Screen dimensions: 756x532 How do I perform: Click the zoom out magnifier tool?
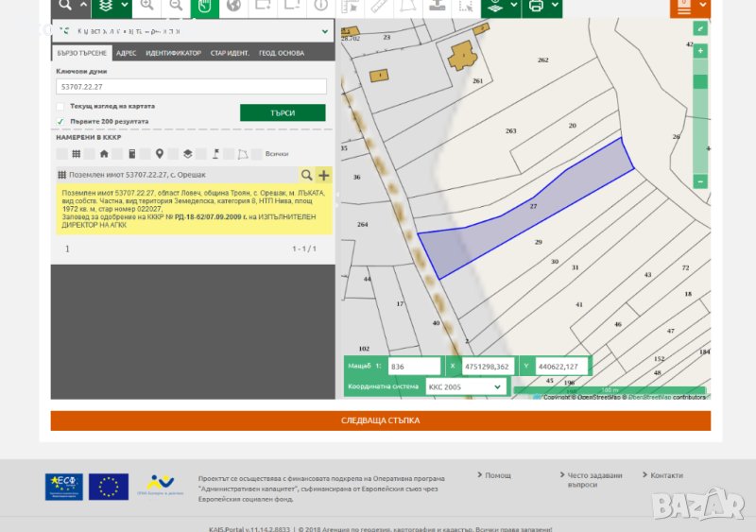[175, 6]
